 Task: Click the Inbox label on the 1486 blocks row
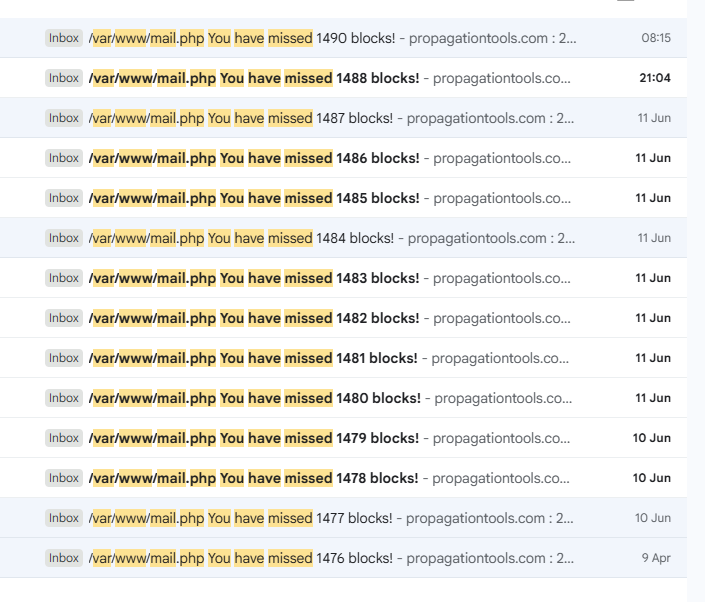point(64,158)
